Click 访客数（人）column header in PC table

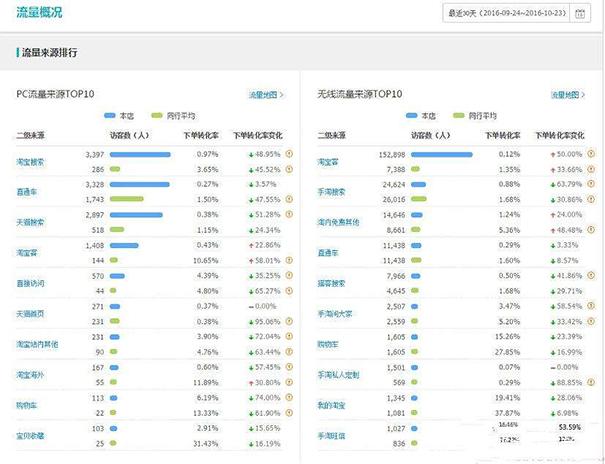tap(129, 135)
